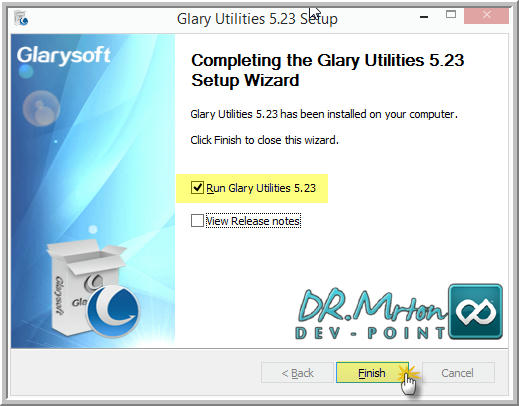The width and height of the screenshot is (519, 406).
Task: Click the teal infinity symbol logo
Action: pyautogui.click(x=476, y=311)
